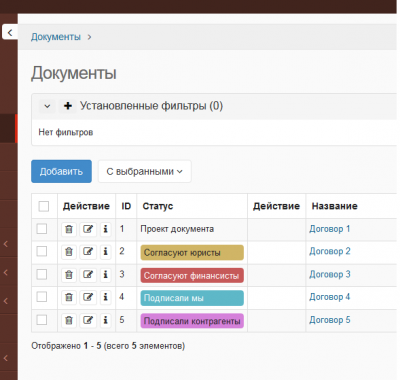This screenshot has width=400, height=380.
Task: Open the info icon in row 3
Action: [x=105, y=275]
